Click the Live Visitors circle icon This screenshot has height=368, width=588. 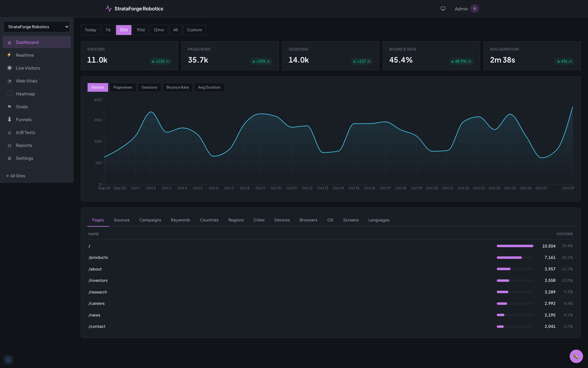(9, 68)
